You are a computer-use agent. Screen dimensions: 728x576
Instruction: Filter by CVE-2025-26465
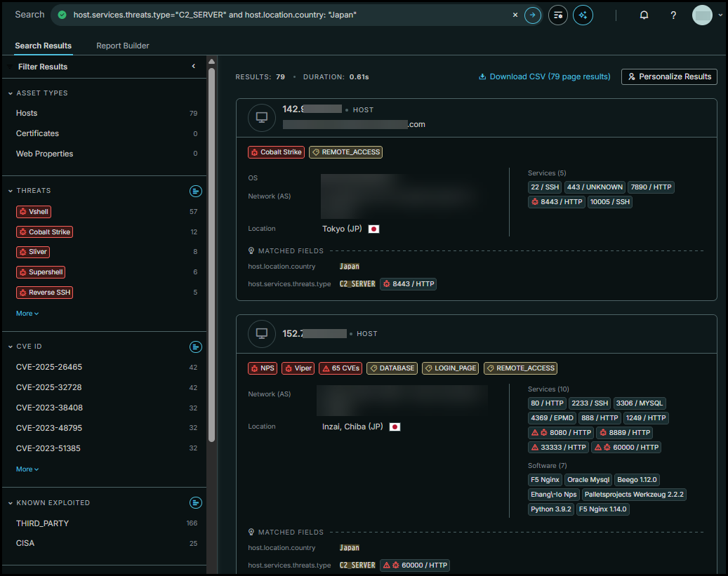[x=49, y=367]
